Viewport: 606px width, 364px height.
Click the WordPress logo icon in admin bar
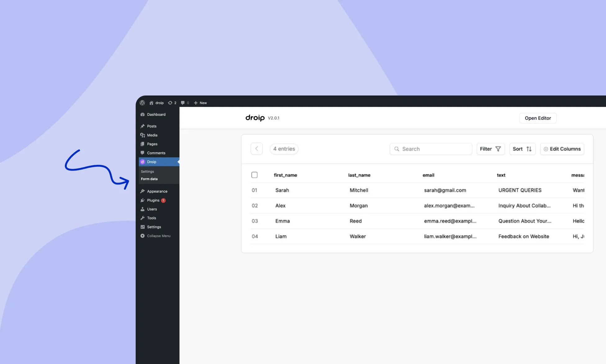[142, 103]
